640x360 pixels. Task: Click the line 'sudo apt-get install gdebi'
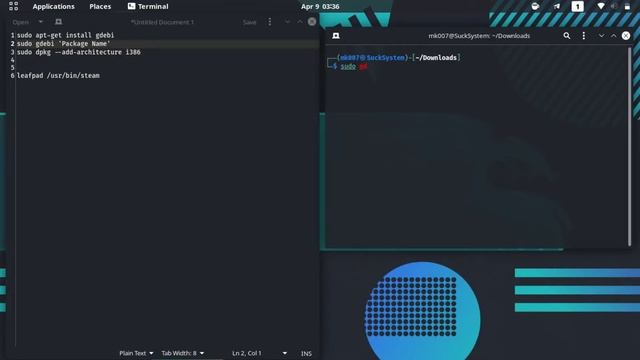click(x=65, y=36)
